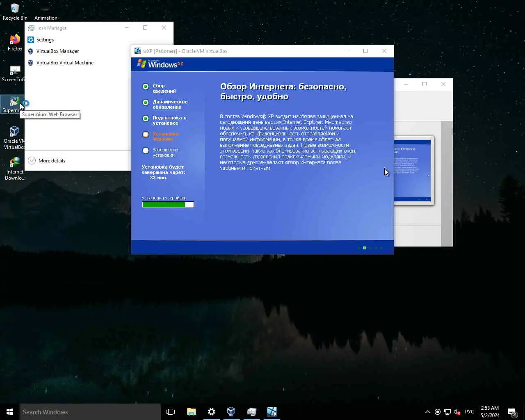Click the 33 мин. remaining time text
The height and width of the screenshot is (420, 525).
click(x=159, y=178)
